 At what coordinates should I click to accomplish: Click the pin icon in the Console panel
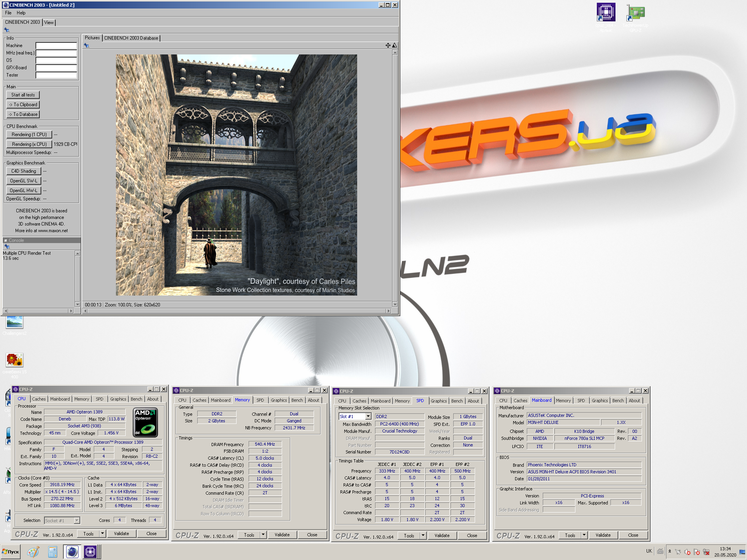coord(7,247)
